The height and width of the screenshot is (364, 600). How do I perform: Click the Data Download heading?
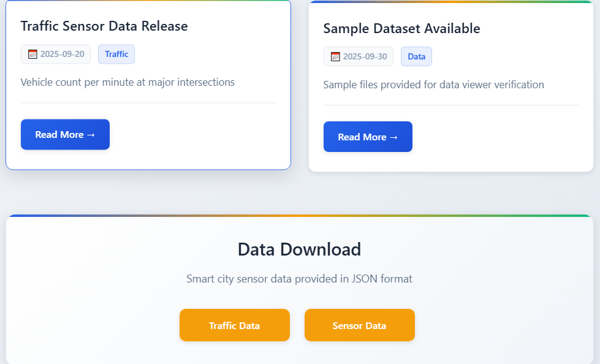[x=299, y=249]
